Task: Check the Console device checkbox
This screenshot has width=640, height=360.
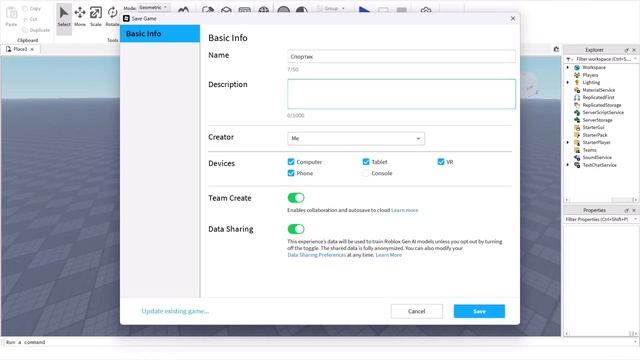Action: click(366, 173)
